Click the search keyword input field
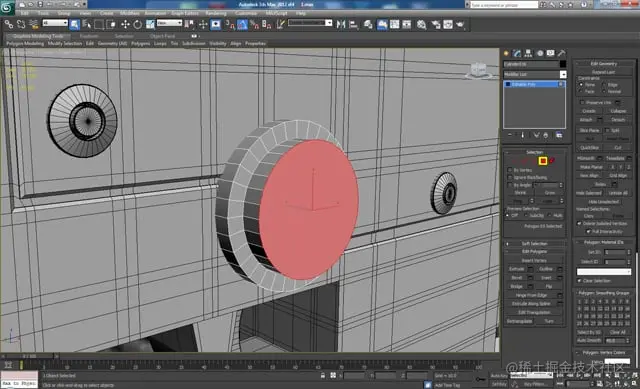The height and width of the screenshot is (389, 640). tap(504, 5)
